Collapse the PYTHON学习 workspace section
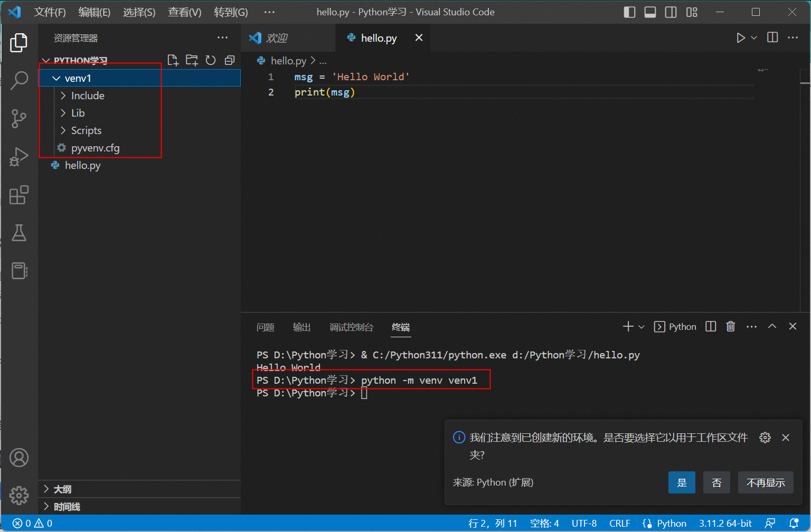The width and height of the screenshot is (811, 532). click(46, 61)
